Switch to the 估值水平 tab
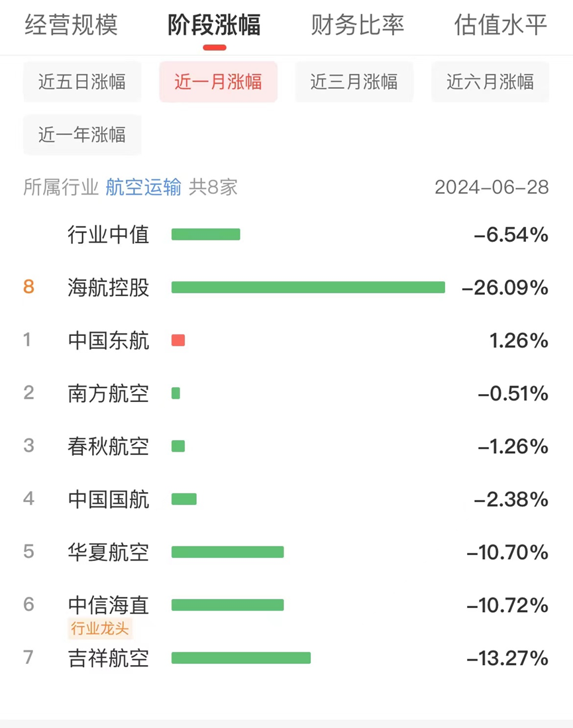 click(501, 26)
